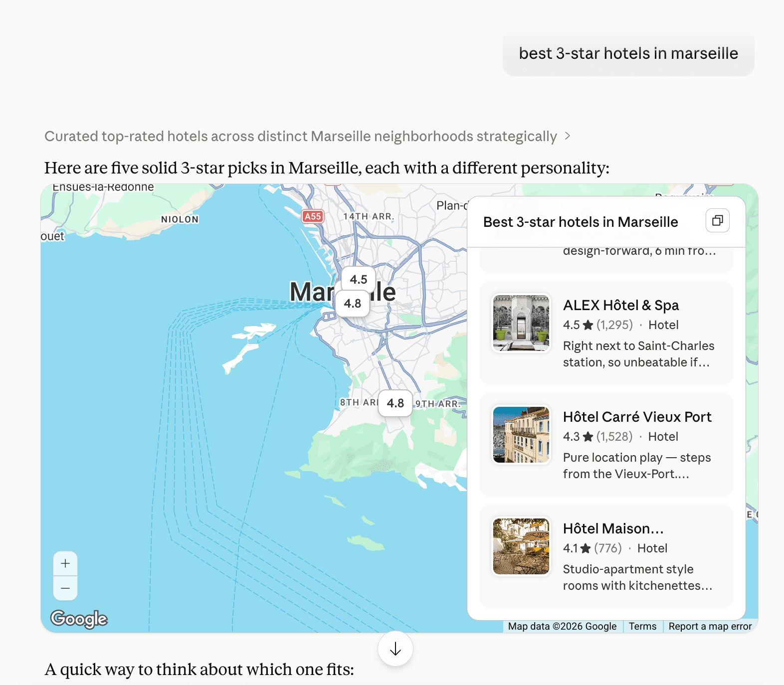
Task: Click the Google logo on the map
Action: pos(79,619)
